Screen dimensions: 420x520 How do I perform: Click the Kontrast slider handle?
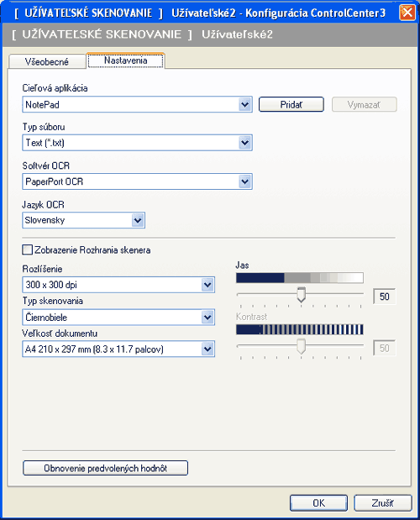pos(301,346)
